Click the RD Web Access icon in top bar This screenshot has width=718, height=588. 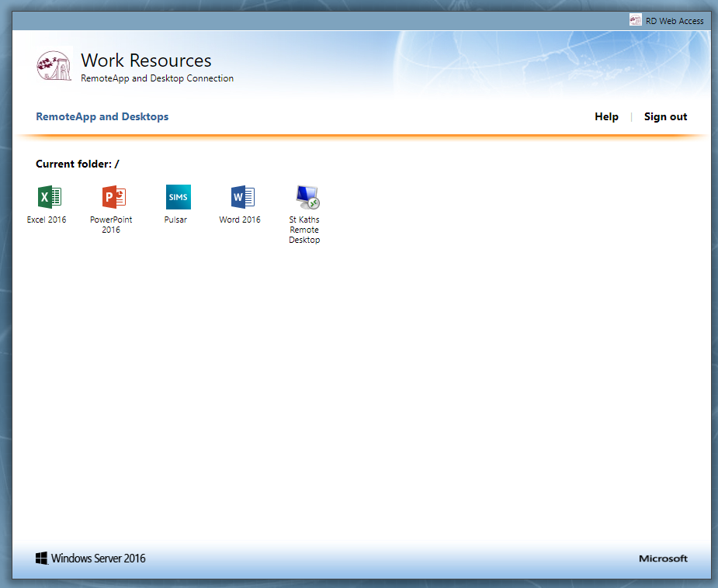point(636,20)
